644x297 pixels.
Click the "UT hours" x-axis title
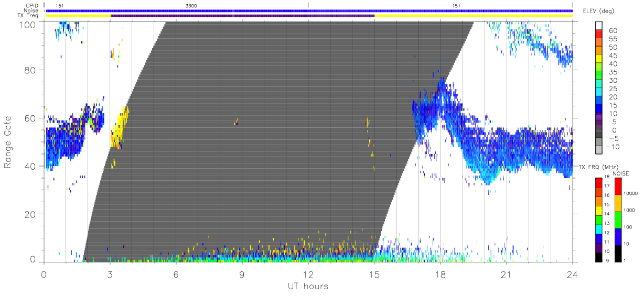[307, 286]
